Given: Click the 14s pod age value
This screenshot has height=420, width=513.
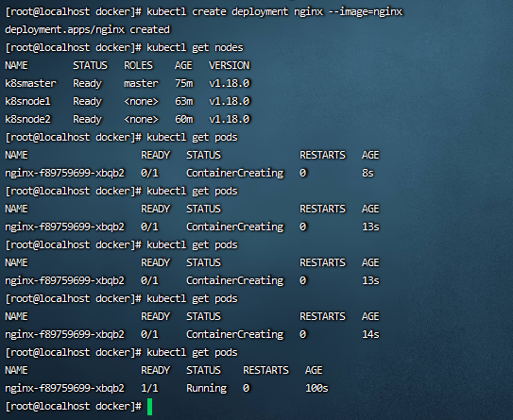Looking at the screenshot, I should [x=370, y=334].
